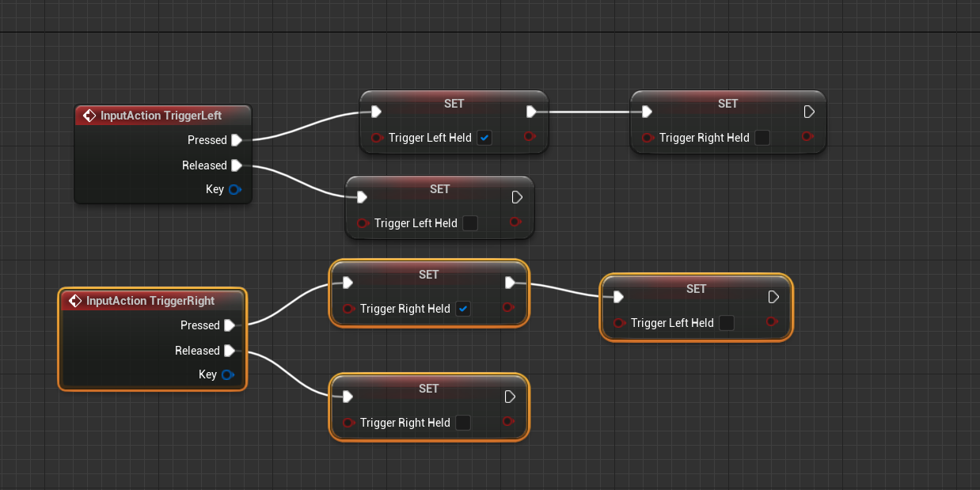Click the InputAction TriggerLeft event icon

(x=89, y=116)
